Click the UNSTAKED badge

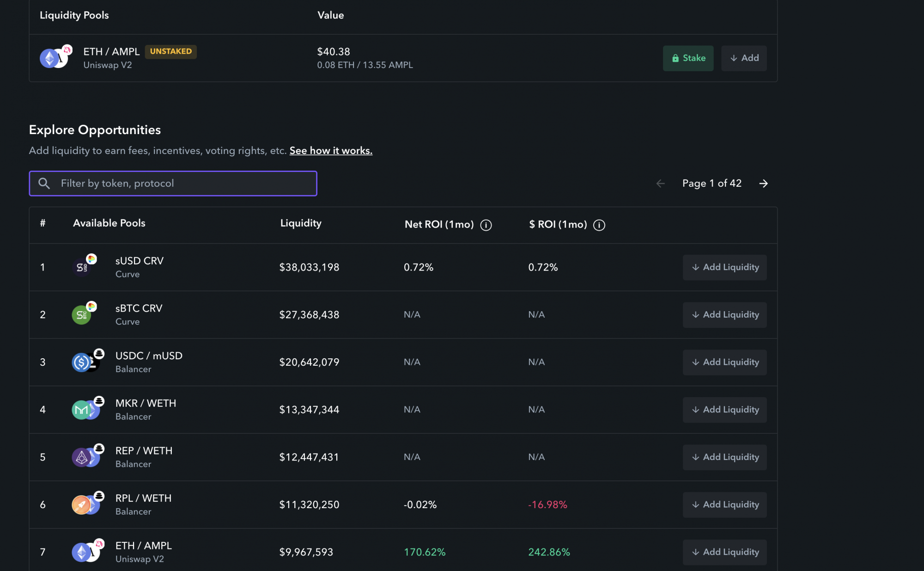[x=171, y=51]
